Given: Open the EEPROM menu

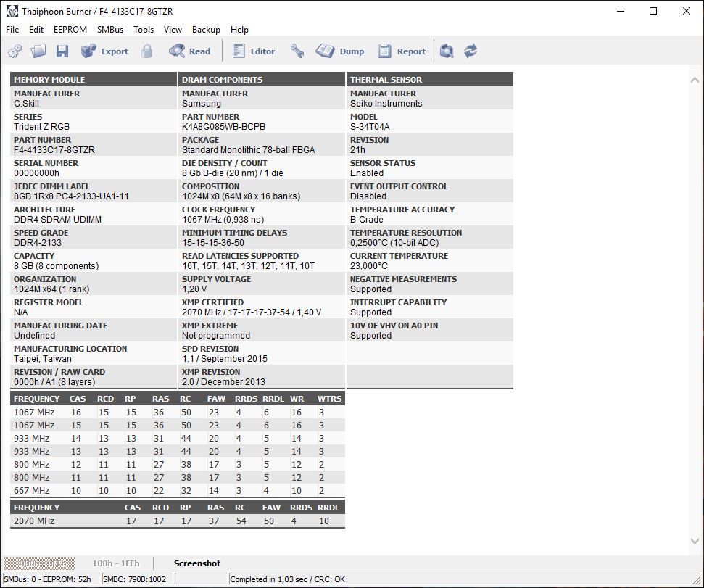Looking at the screenshot, I should pos(70,30).
